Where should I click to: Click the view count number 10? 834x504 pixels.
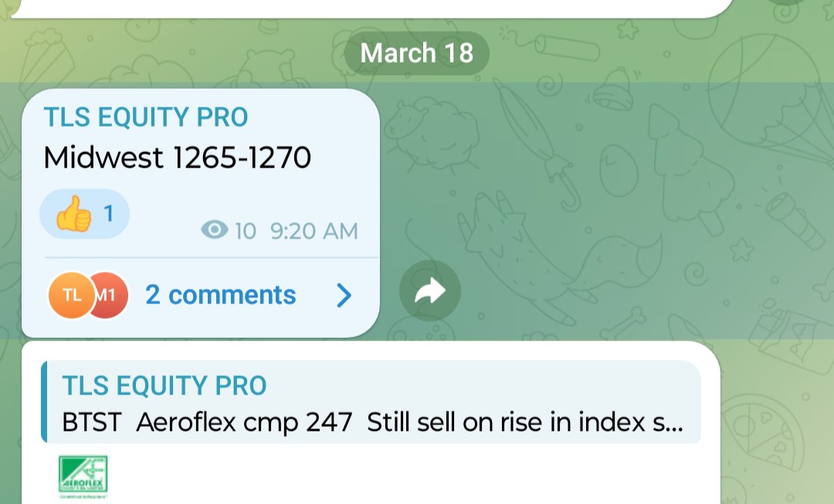pyautogui.click(x=245, y=231)
